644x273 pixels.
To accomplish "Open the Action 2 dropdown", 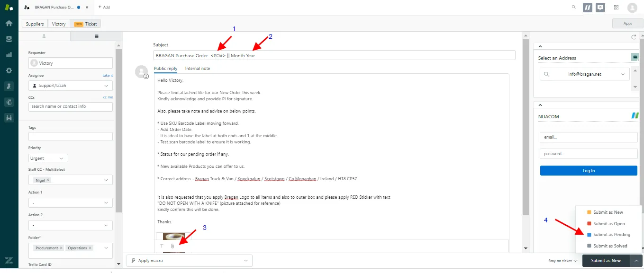I will 71,225.
